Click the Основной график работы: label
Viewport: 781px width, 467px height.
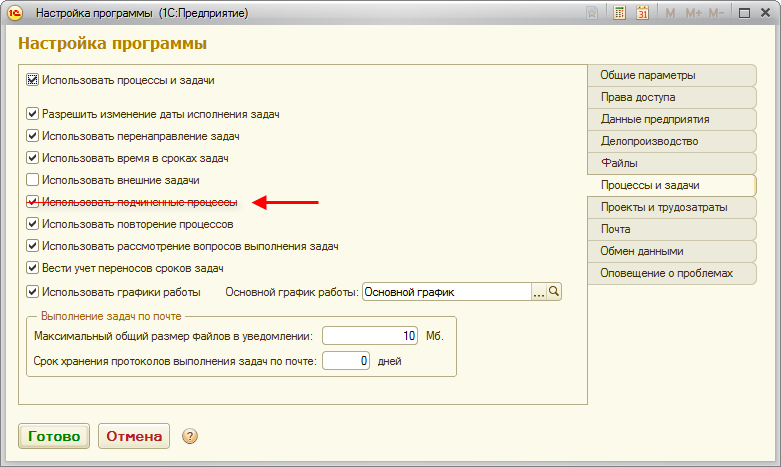(292, 292)
